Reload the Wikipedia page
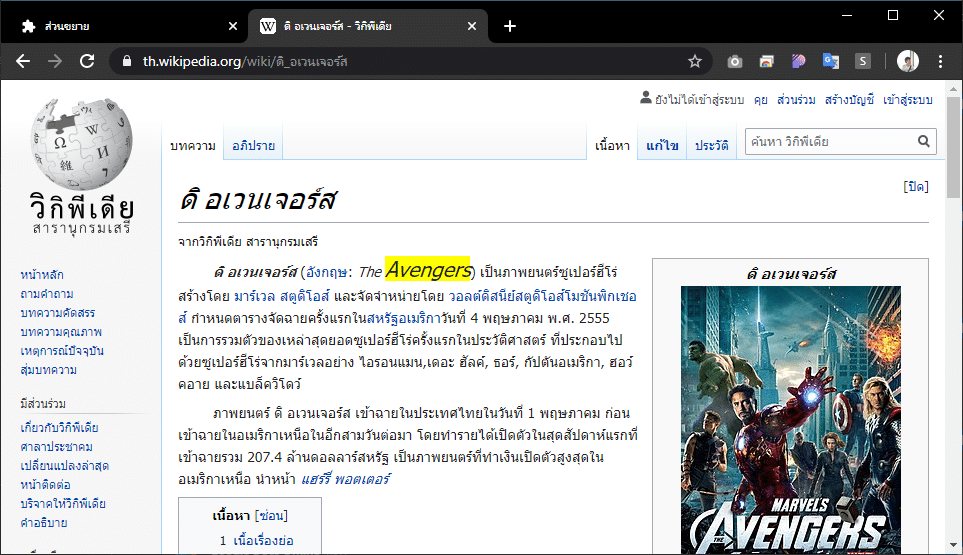This screenshot has width=963, height=555. click(x=87, y=61)
